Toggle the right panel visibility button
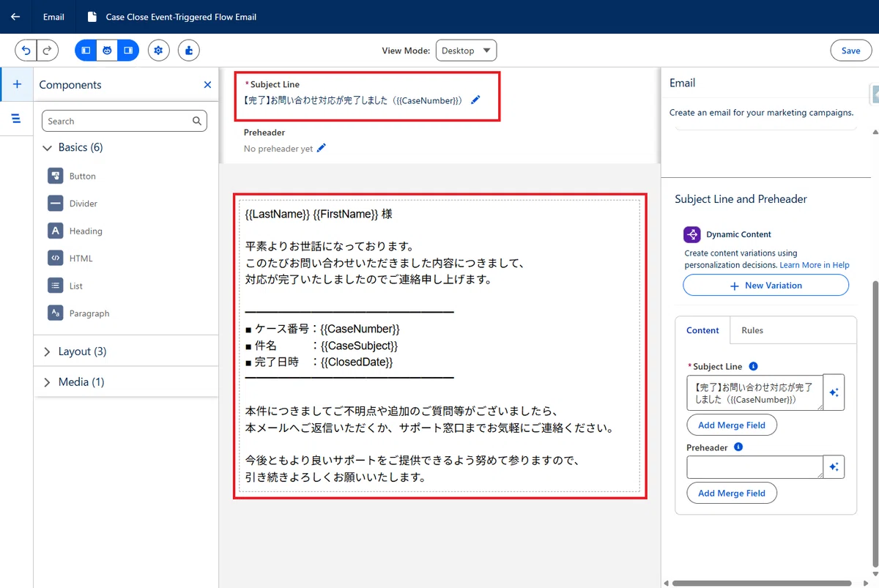 click(x=128, y=51)
